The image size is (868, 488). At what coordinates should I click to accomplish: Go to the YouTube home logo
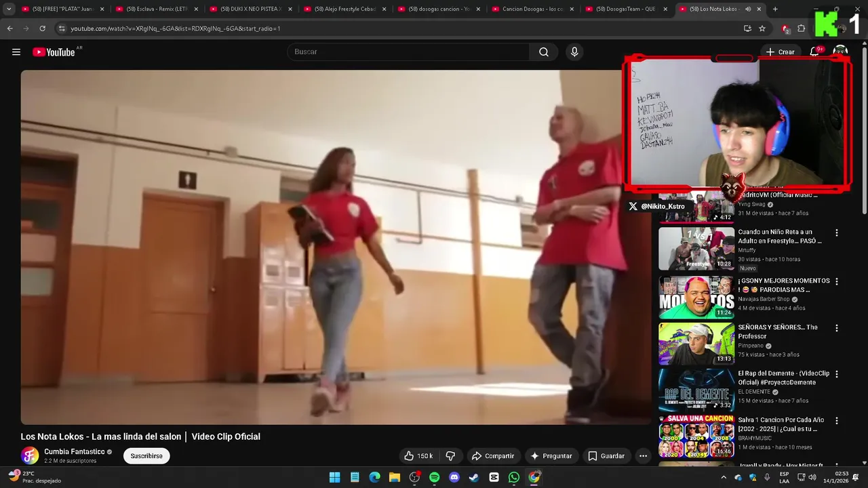54,52
